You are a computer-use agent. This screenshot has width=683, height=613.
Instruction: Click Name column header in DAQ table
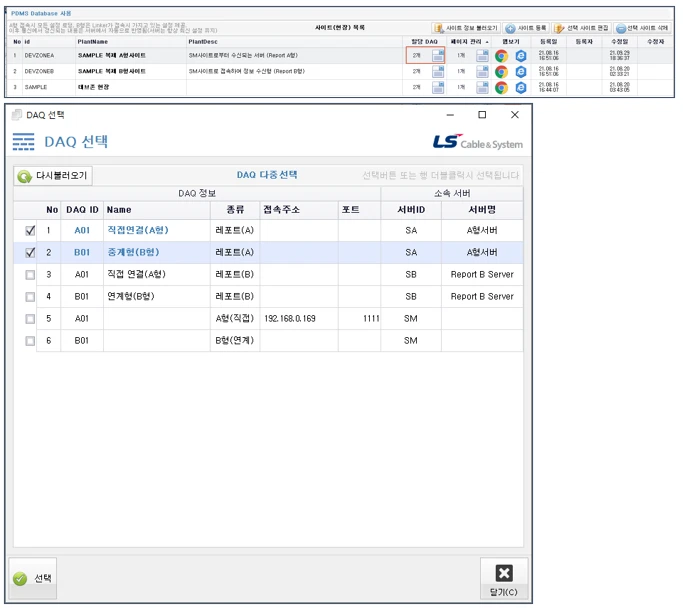point(157,210)
